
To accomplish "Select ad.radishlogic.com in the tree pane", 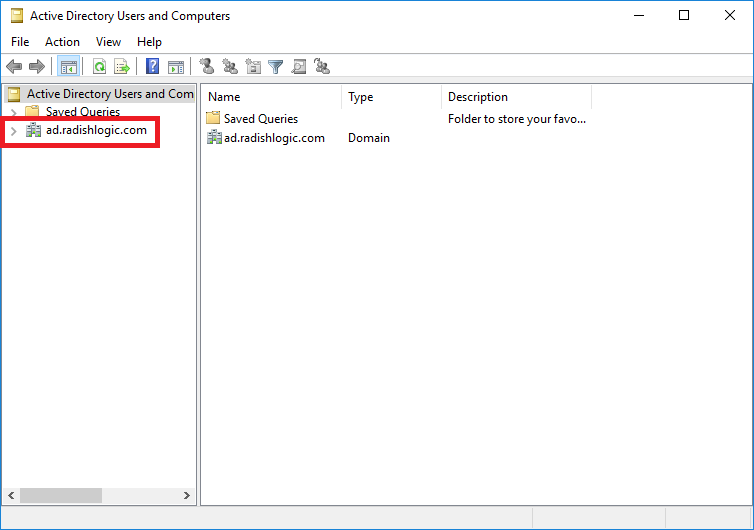I will pyautogui.click(x=96, y=130).
